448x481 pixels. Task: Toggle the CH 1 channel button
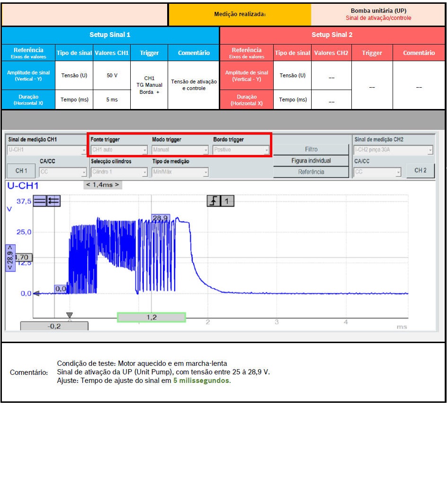[21, 171]
